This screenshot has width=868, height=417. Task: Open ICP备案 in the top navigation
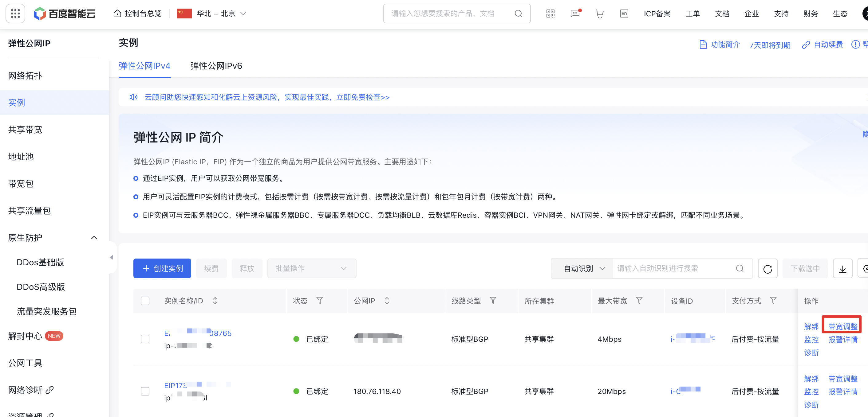pos(657,14)
